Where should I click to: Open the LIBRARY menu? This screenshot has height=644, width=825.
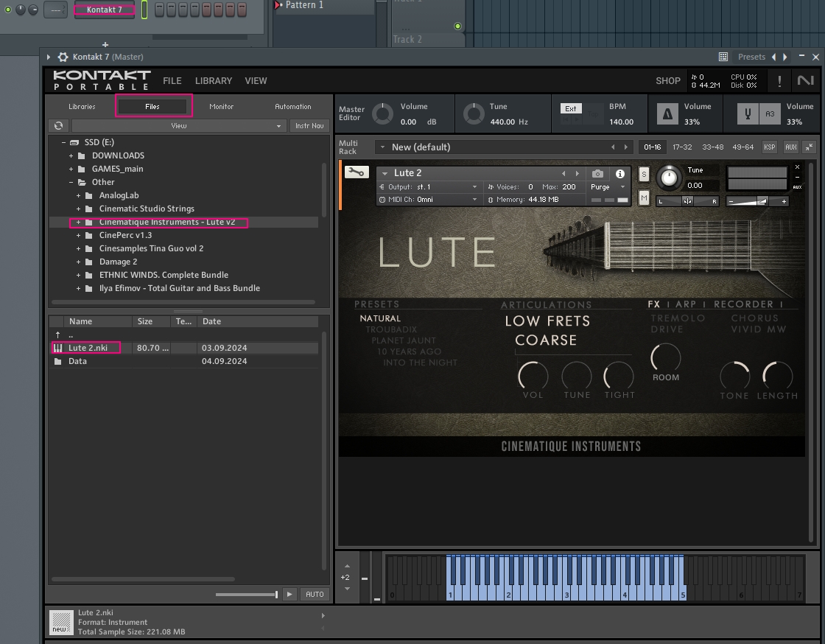[214, 81]
